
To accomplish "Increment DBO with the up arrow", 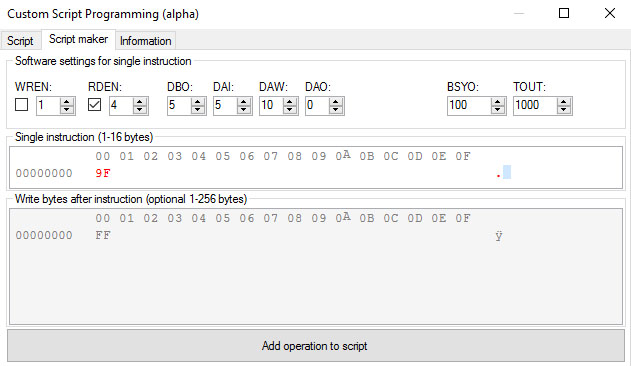I will (x=198, y=101).
